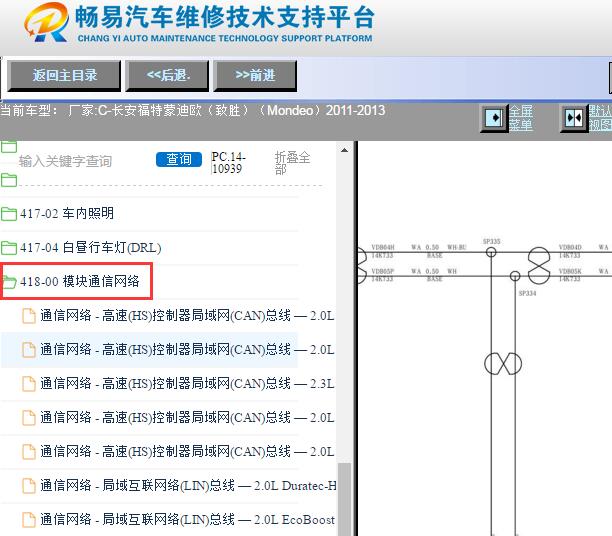Expand the 417-02 车内照明 folder
The width and height of the screenshot is (612, 536).
67,214
